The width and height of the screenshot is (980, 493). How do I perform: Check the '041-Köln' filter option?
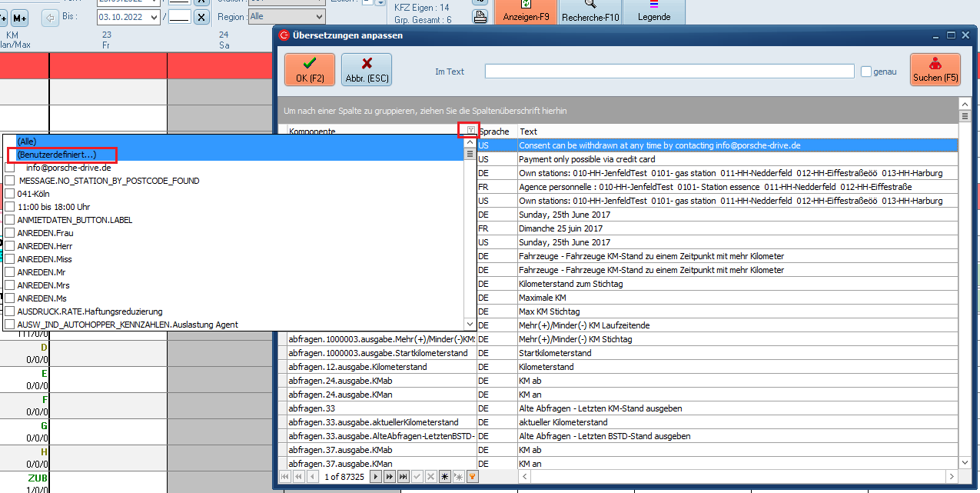[10, 194]
